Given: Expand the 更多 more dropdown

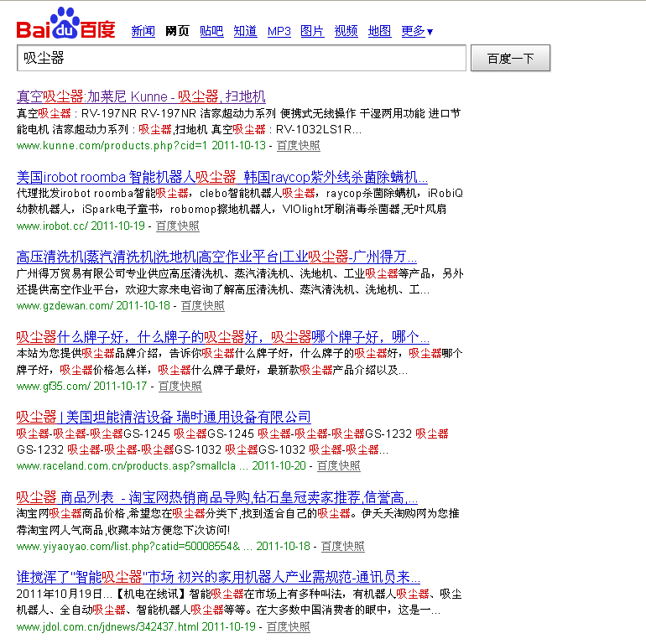Looking at the screenshot, I should [x=417, y=31].
